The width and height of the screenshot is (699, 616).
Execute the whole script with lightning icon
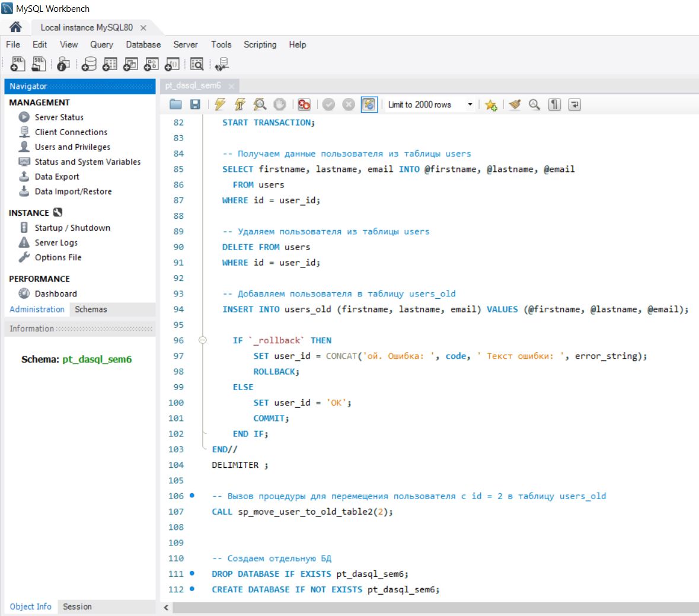(x=220, y=105)
